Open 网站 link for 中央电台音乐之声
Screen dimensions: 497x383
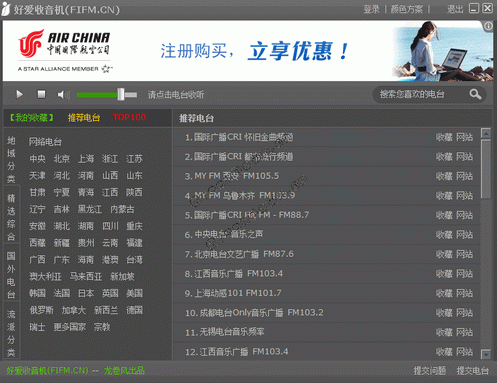click(464, 235)
